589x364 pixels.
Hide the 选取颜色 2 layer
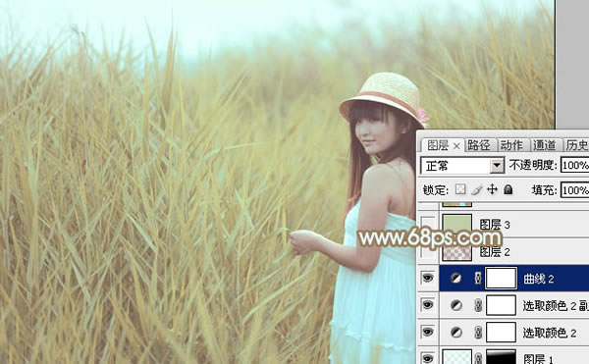point(427,332)
